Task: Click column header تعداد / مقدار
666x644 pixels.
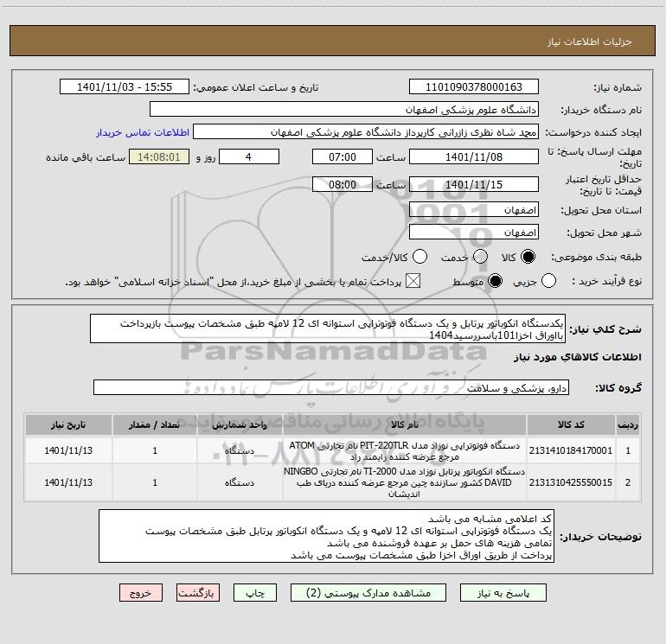Action: pos(155,425)
